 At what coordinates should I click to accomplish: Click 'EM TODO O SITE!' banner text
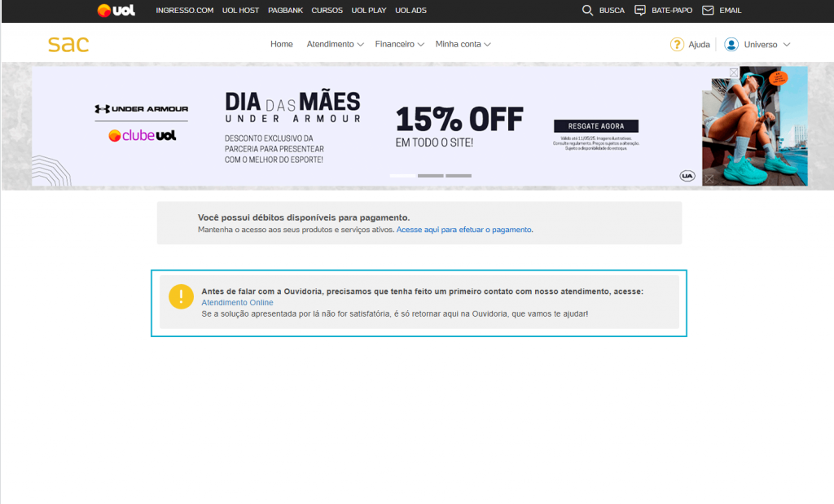[x=434, y=142]
